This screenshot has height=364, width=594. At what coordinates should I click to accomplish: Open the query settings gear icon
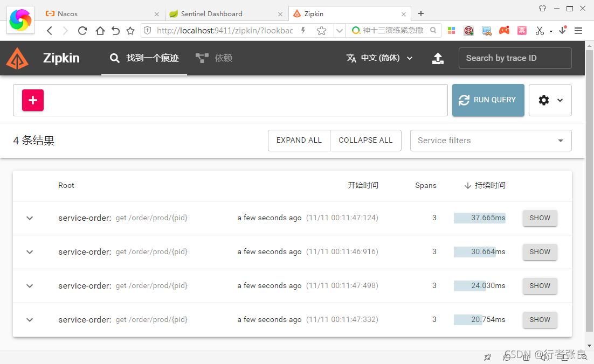pos(543,100)
